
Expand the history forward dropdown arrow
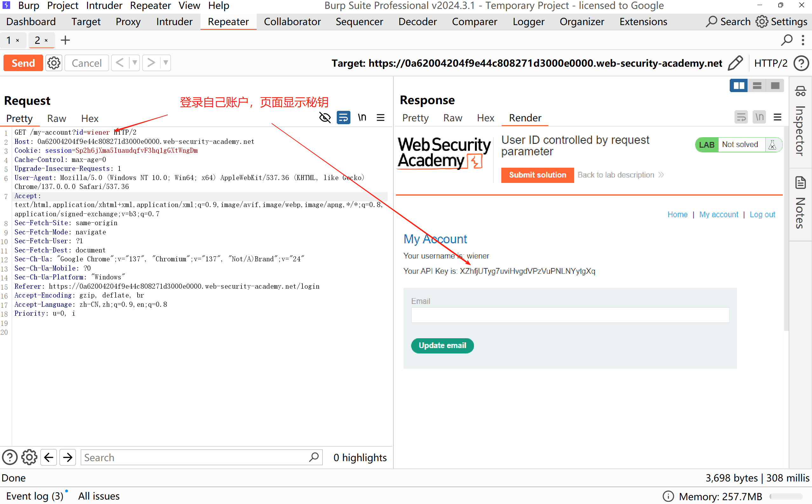click(x=166, y=63)
